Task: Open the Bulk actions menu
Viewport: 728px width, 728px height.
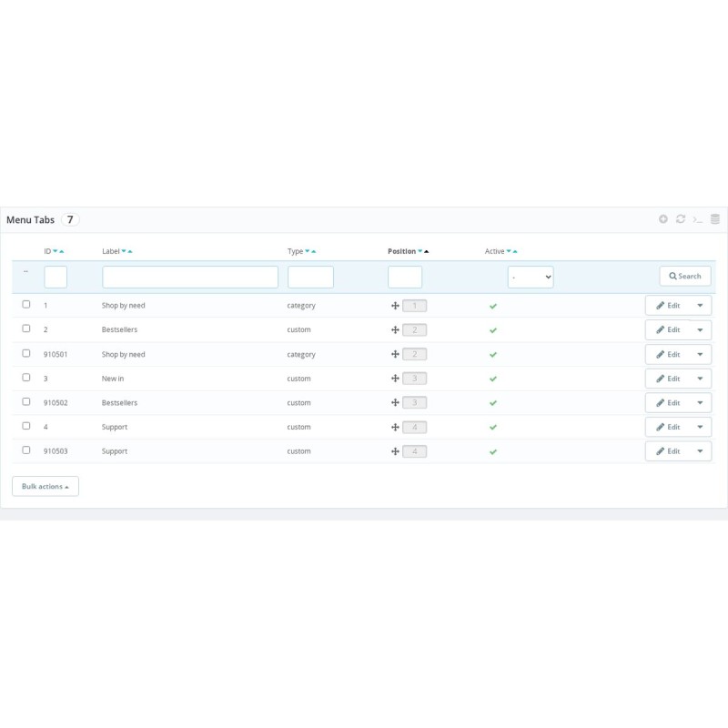Action: point(45,486)
